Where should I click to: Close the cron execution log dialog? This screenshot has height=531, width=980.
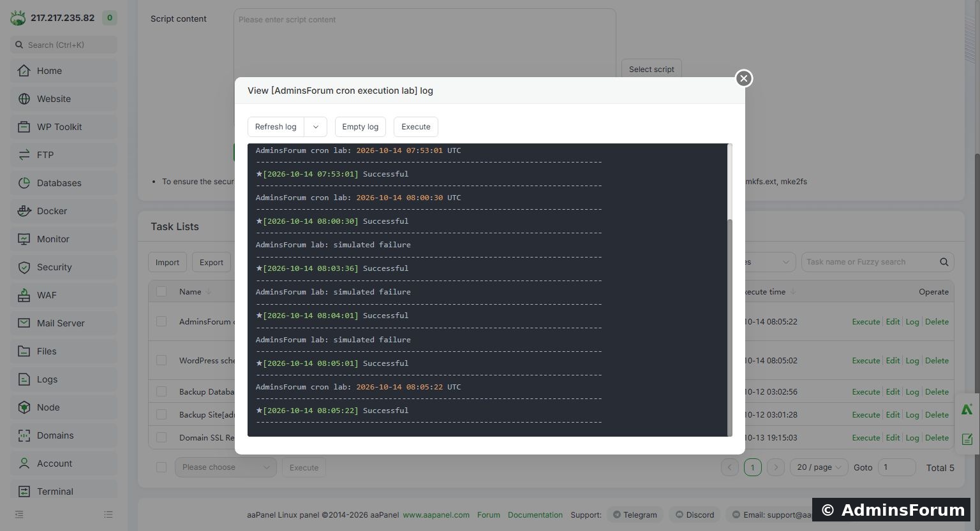(743, 78)
